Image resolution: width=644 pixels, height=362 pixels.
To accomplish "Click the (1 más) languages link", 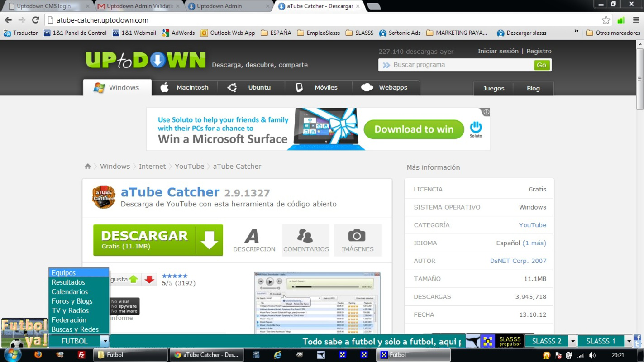I will pos(534,243).
